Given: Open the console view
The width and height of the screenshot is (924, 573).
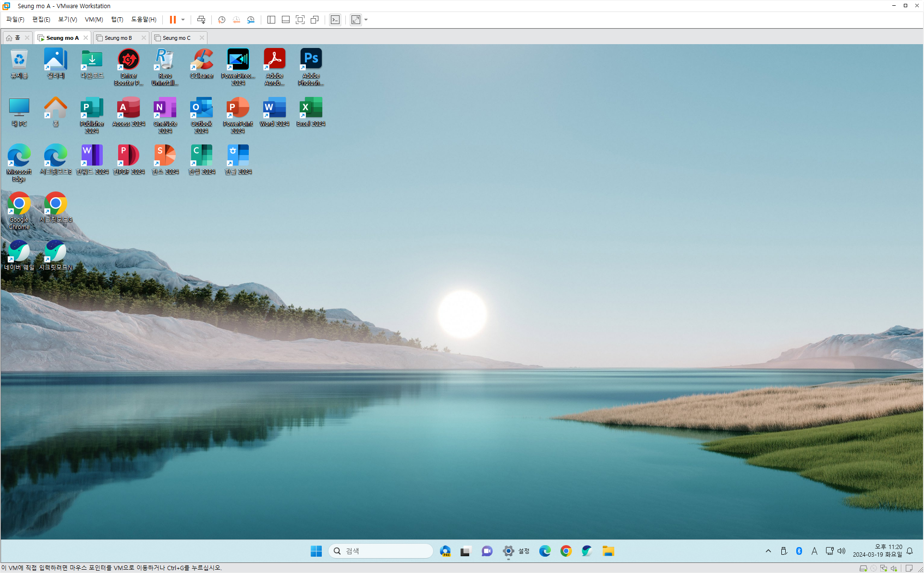Looking at the screenshot, I should click(335, 20).
